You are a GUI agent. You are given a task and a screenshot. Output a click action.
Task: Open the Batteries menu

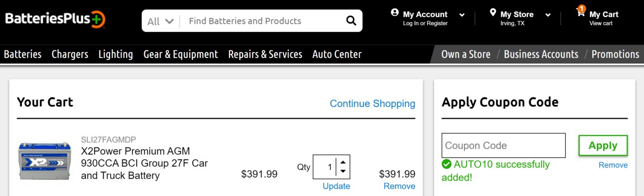point(23,54)
